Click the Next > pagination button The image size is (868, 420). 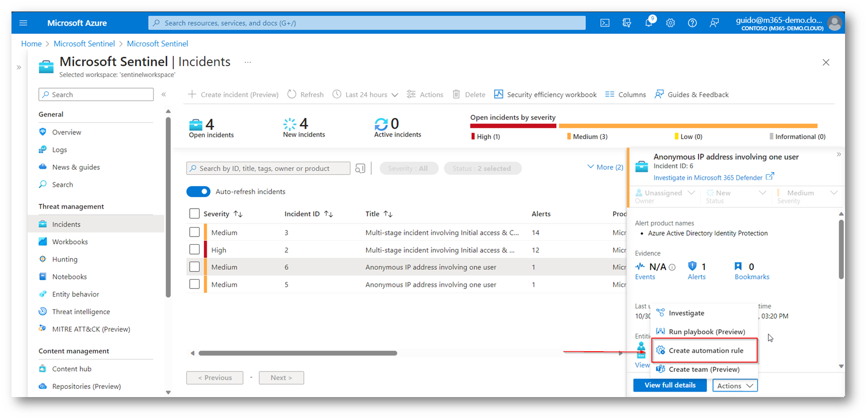pyautogui.click(x=281, y=377)
